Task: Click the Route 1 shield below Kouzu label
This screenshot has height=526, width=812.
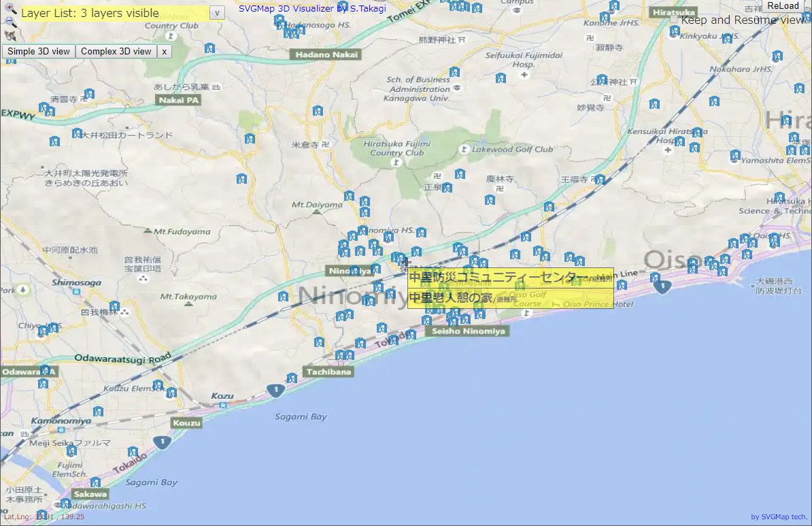Action: pos(162,442)
